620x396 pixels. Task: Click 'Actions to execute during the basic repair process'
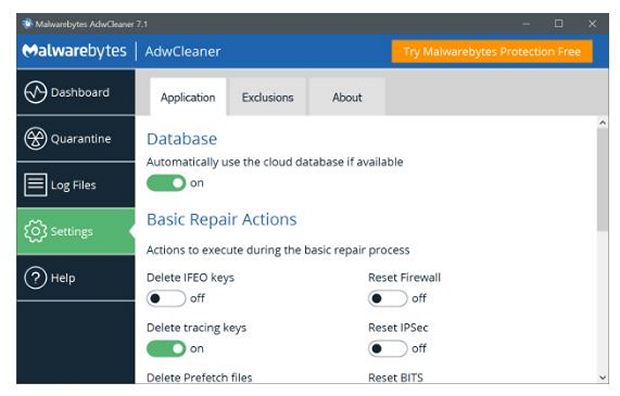pyautogui.click(x=278, y=250)
